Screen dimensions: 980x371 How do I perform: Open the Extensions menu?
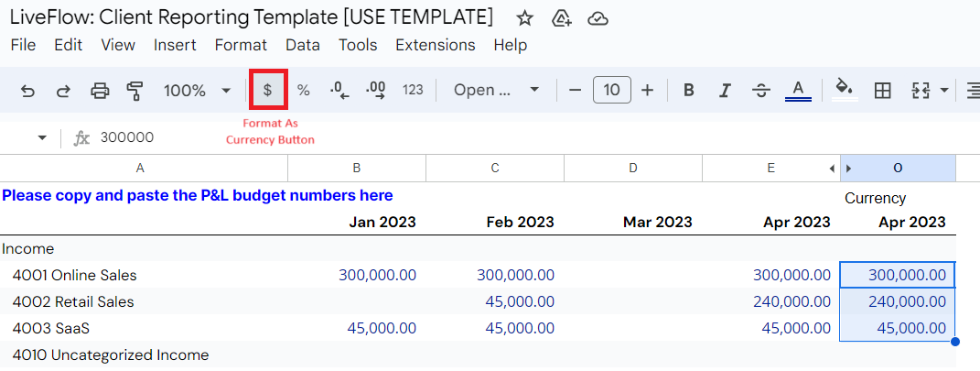[435, 45]
